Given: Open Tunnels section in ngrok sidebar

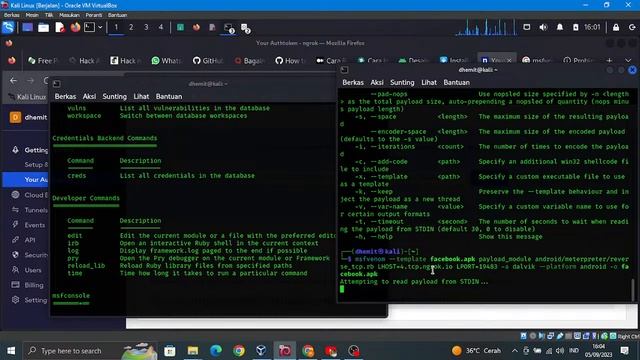Looking at the screenshot, I should coord(29,210).
